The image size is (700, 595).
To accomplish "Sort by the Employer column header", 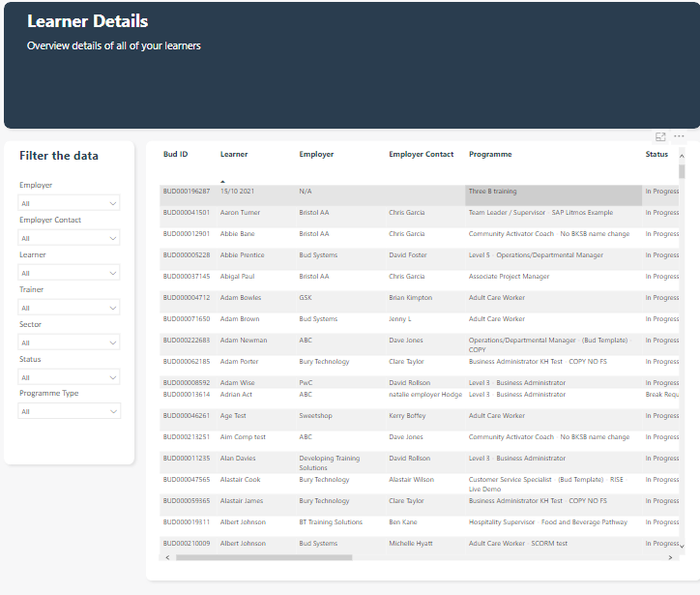I will coord(316,154).
